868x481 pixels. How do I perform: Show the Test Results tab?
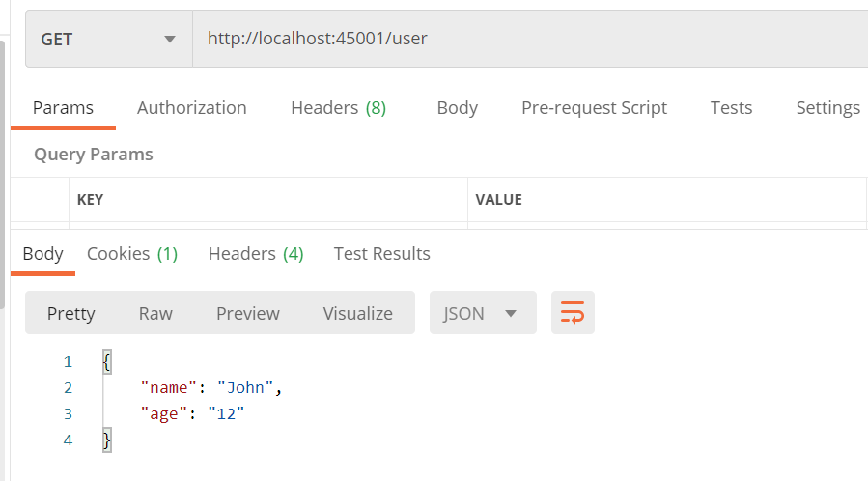(x=381, y=254)
